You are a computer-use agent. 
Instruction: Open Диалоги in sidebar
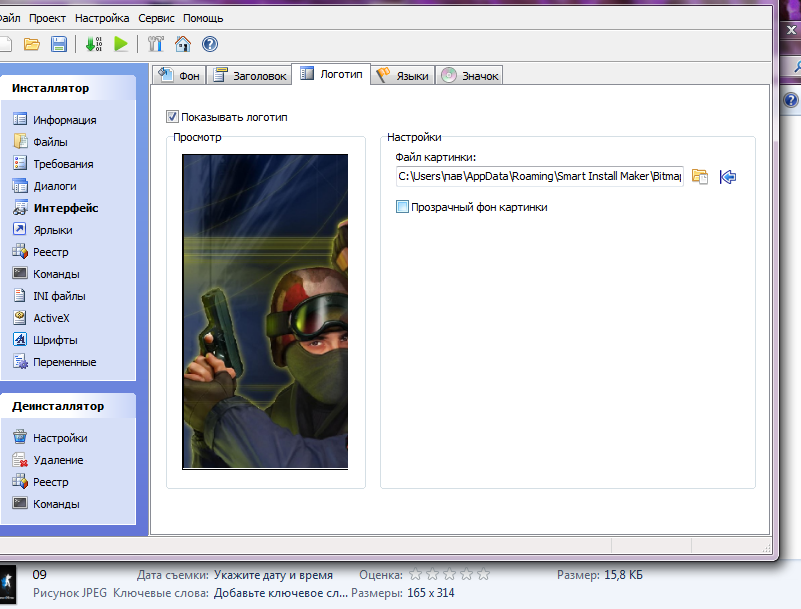(45, 185)
